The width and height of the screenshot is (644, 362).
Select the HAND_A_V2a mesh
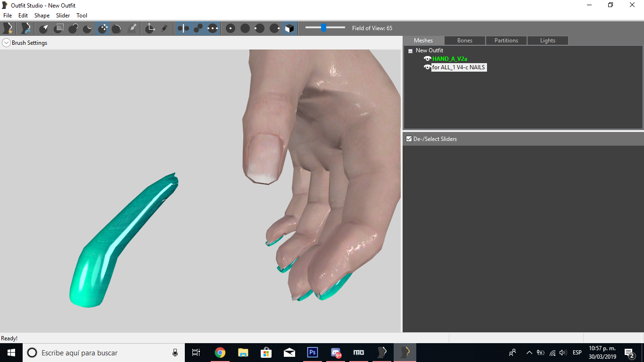(x=450, y=59)
